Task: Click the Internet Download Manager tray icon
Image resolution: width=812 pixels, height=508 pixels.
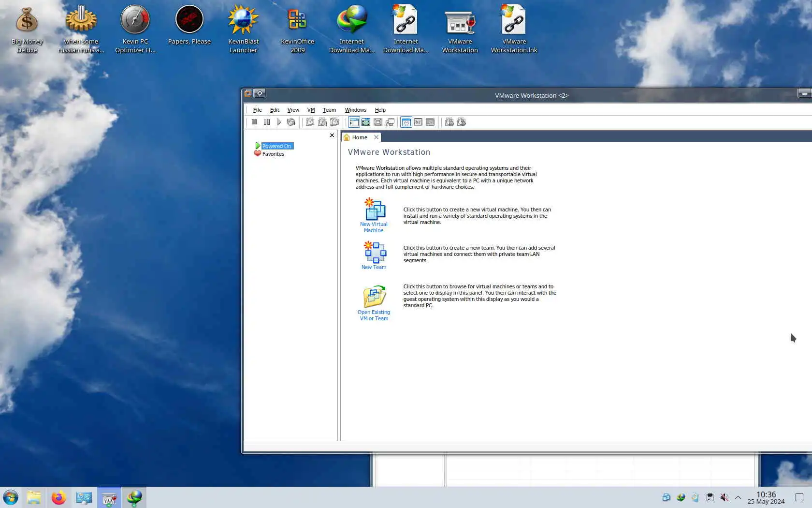Action: click(x=681, y=497)
